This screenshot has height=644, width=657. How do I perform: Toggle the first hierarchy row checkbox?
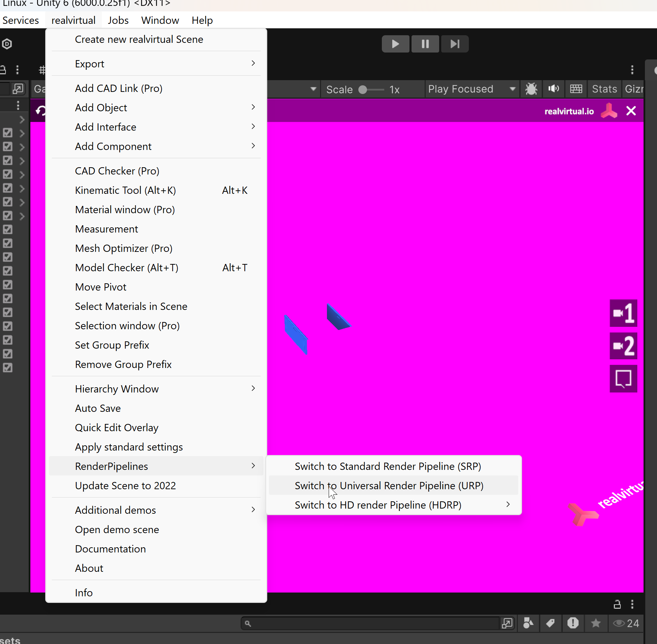pos(8,133)
